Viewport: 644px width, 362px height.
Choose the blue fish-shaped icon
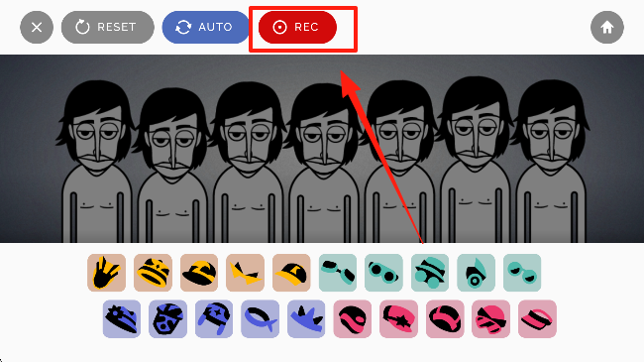[x=260, y=318]
